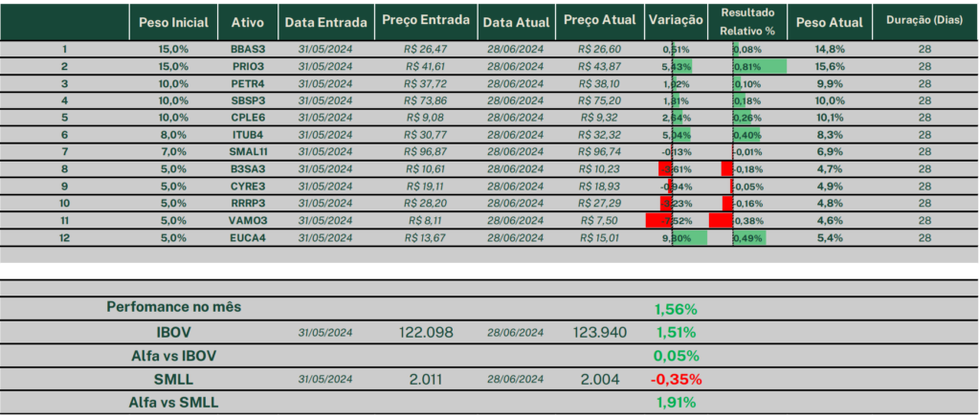The height and width of the screenshot is (418, 980).
Task: Click the Perfomance no mês label
Action: [174, 307]
